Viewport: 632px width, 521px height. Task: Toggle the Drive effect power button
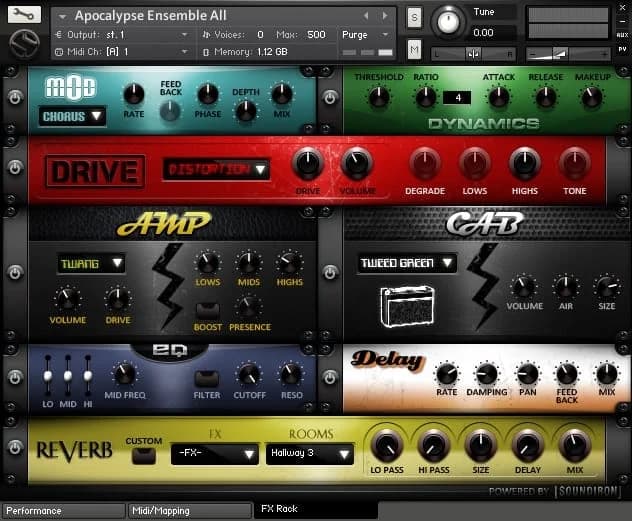tap(14, 170)
